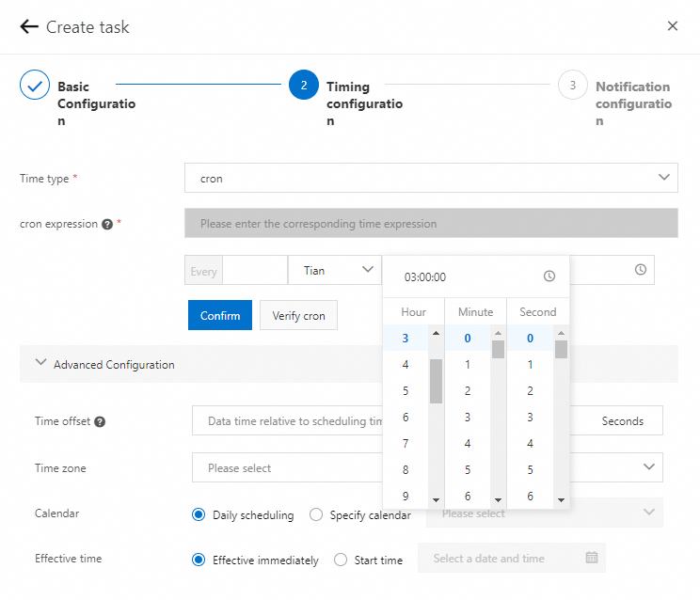
Task: Select Effective immediately radio button
Action: coord(199,560)
